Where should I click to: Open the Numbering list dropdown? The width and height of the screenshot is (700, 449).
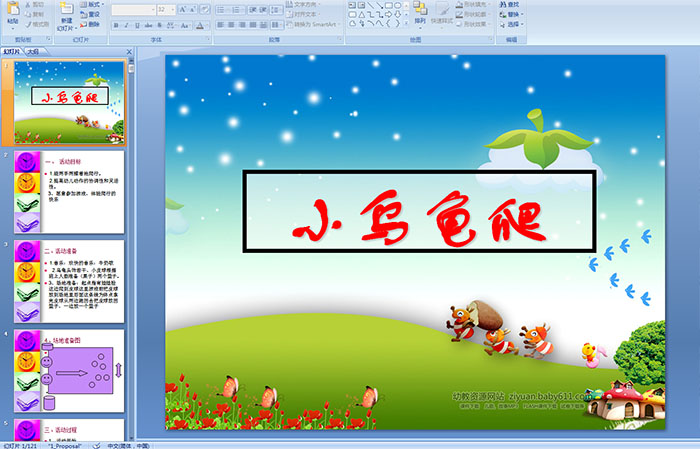coord(243,10)
